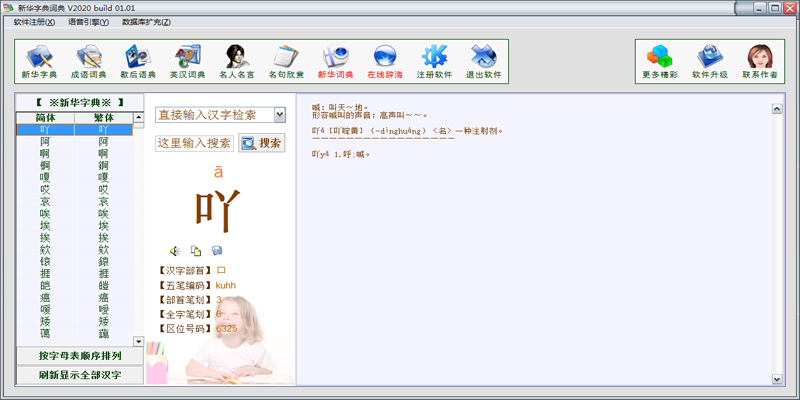Open the 联系作者 contact author icon
Screen dimensions: 800x400
tap(760, 61)
